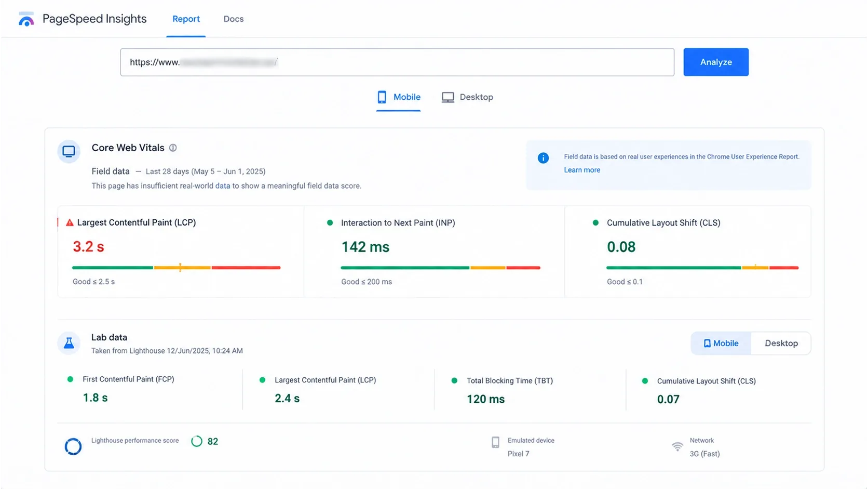Focus the URL input field
Screen dimensions: 868x489
point(397,62)
